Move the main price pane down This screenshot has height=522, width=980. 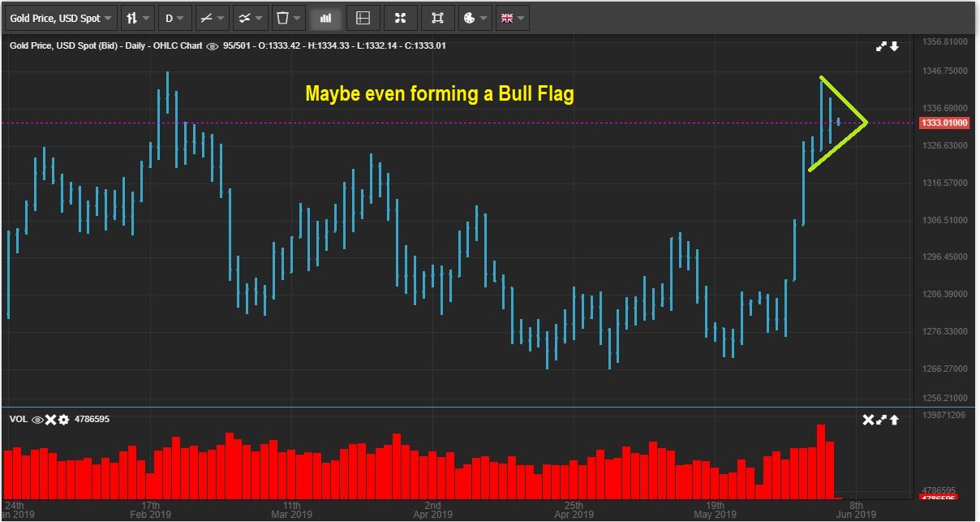[x=894, y=46]
